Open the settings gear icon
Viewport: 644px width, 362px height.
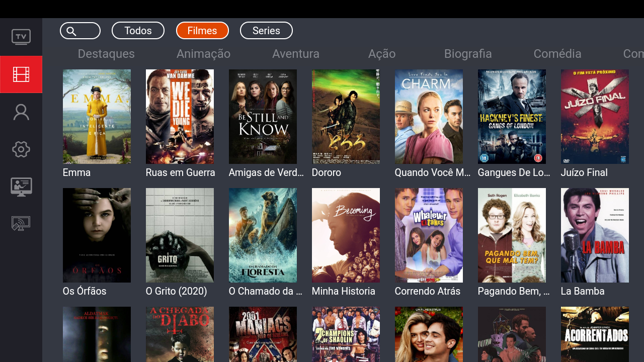(21, 149)
